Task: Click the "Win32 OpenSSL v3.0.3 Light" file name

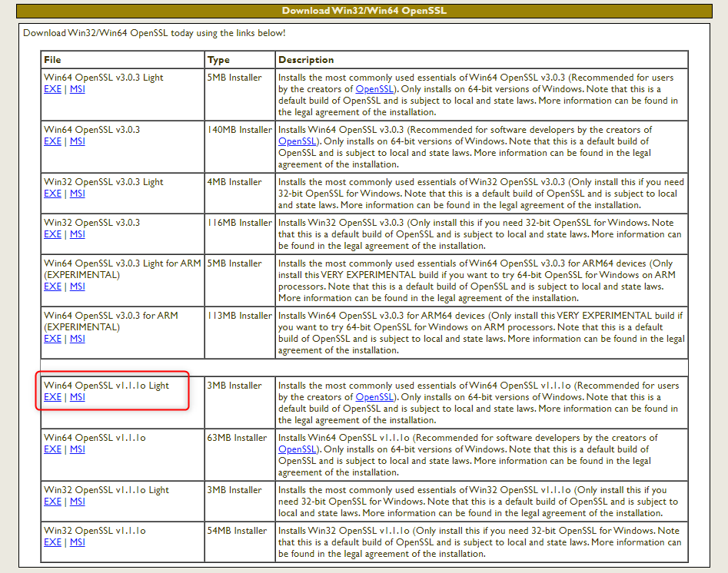Action: click(x=104, y=182)
